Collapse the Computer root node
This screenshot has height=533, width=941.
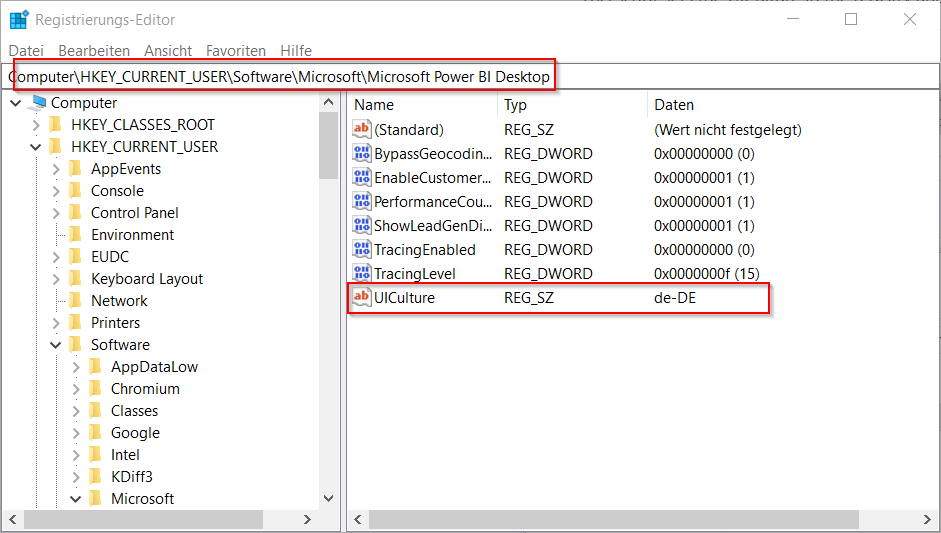coord(16,103)
